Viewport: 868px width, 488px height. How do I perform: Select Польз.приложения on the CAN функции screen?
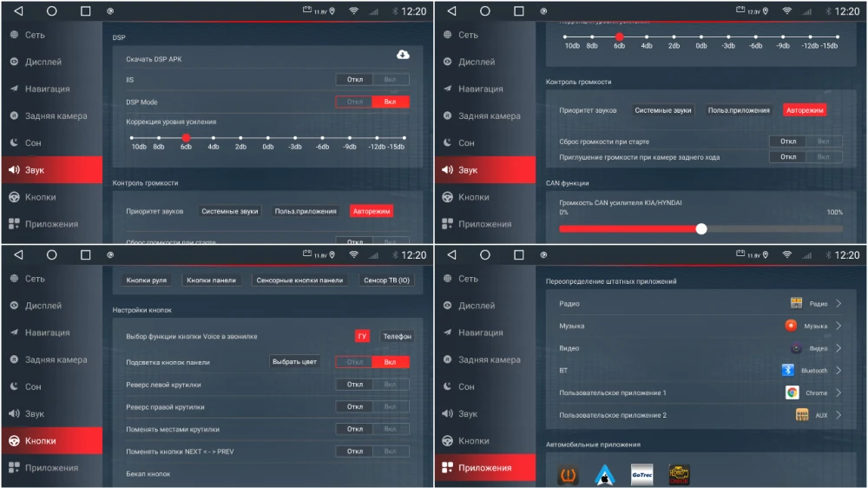tap(739, 110)
